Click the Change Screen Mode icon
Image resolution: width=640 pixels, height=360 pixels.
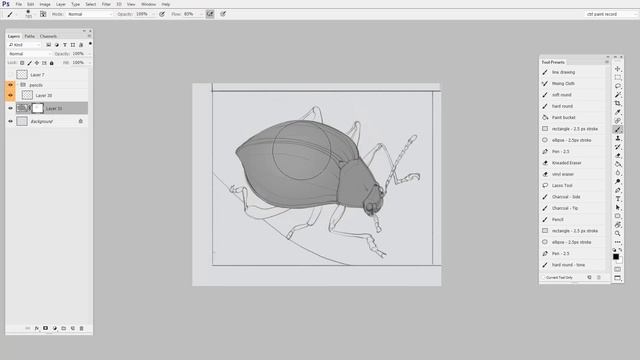pyautogui.click(x=618, y=278)
